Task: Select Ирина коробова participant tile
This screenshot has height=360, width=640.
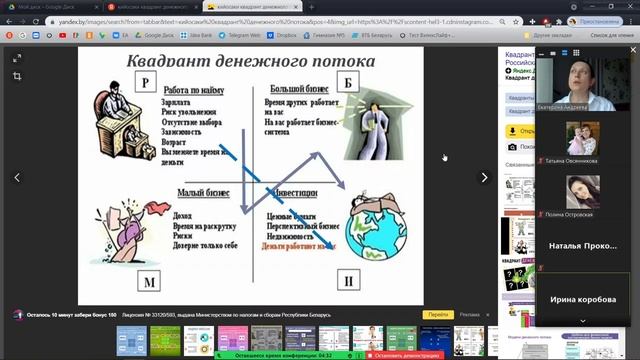Action: coord(583,299)
